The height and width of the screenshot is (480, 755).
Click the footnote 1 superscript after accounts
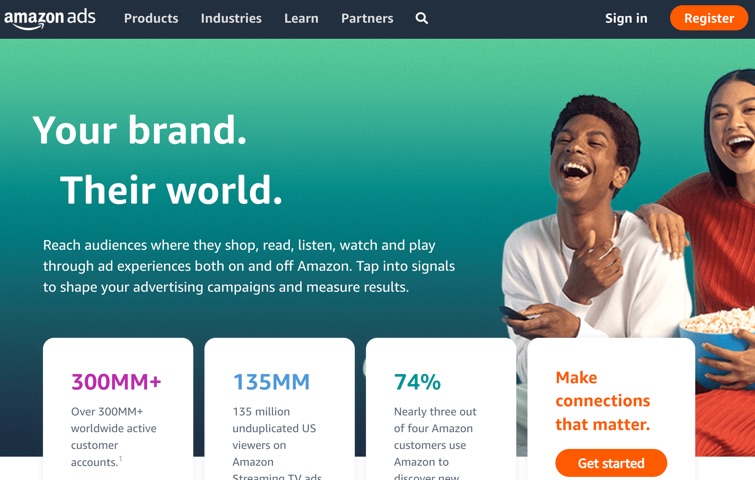120,458
